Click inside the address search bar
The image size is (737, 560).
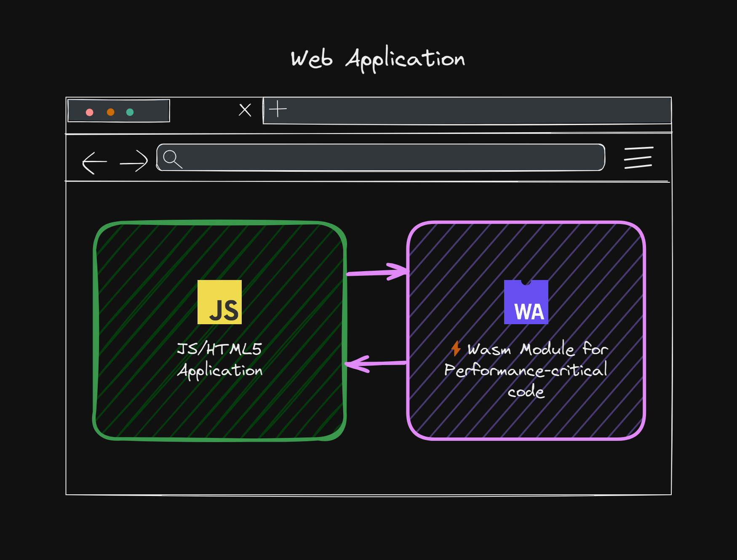381,157
